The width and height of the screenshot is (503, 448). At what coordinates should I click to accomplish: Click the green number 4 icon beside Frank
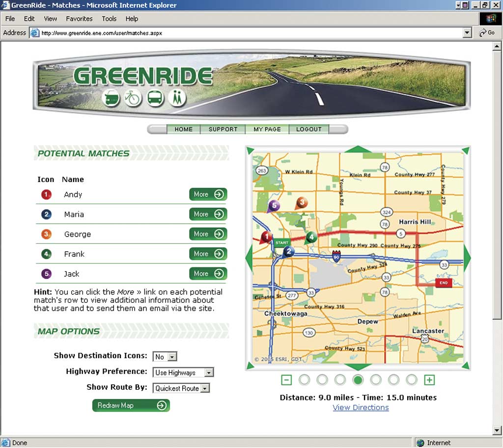pyautogui.click(x=46, y=254)
